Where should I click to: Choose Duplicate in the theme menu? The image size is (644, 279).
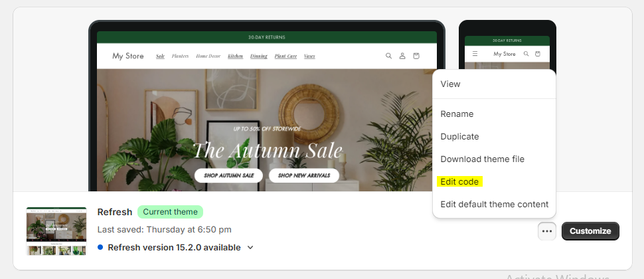point(459,136)
